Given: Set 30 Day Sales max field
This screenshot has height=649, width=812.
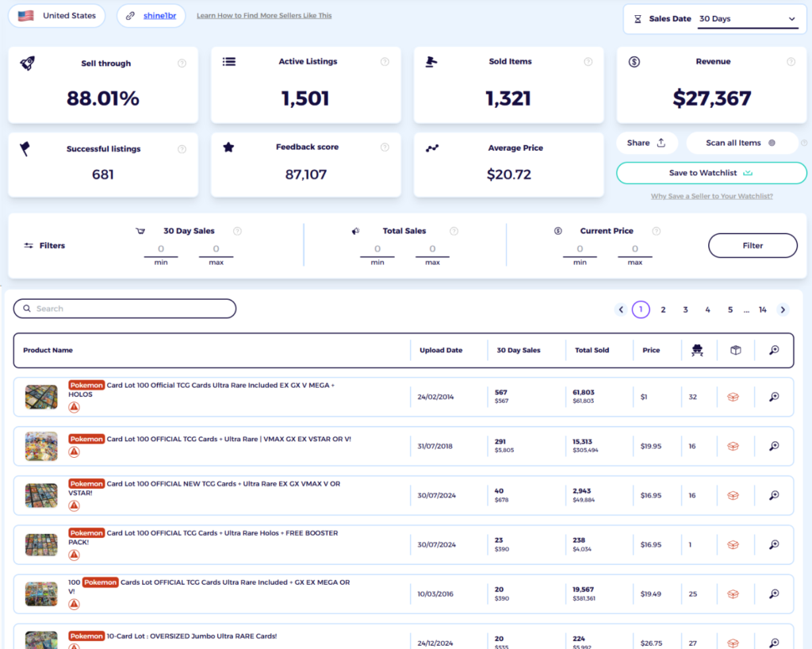Looking at the screenshot, I should pos(216,249).
